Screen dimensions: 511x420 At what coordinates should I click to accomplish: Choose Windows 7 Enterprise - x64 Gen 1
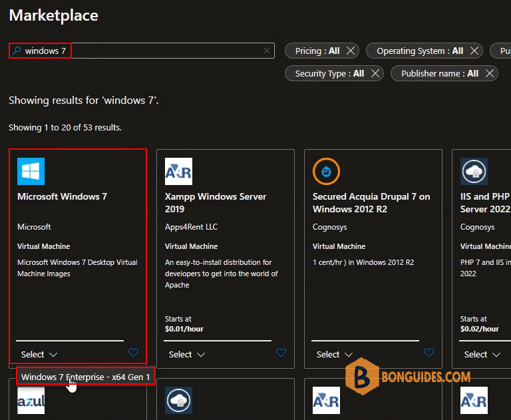coord(85,377)
